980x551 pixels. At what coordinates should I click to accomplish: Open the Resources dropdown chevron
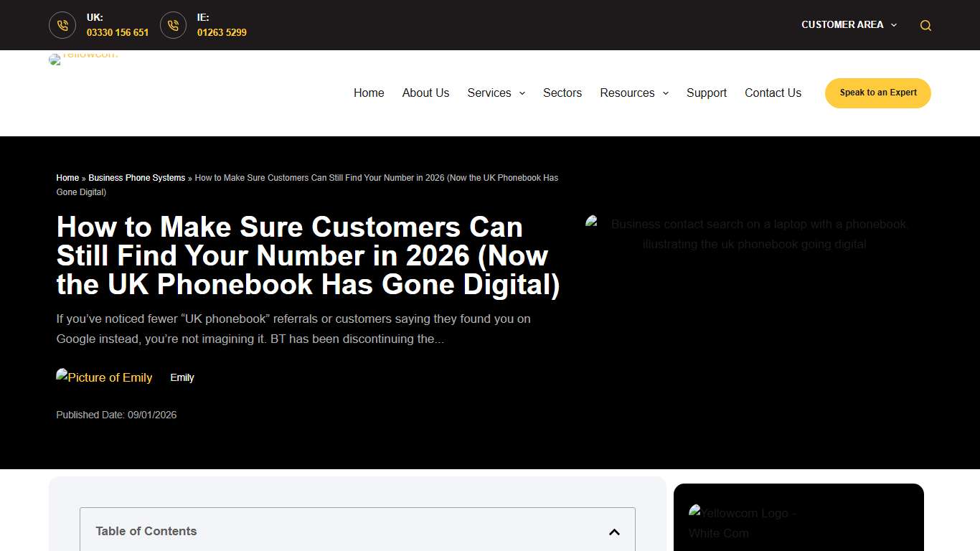coord(664,93)
